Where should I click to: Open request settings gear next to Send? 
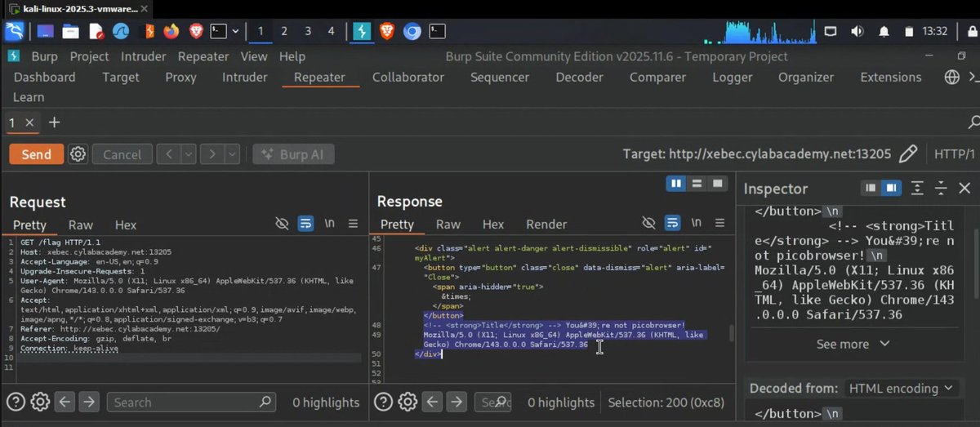coord(78,154)
